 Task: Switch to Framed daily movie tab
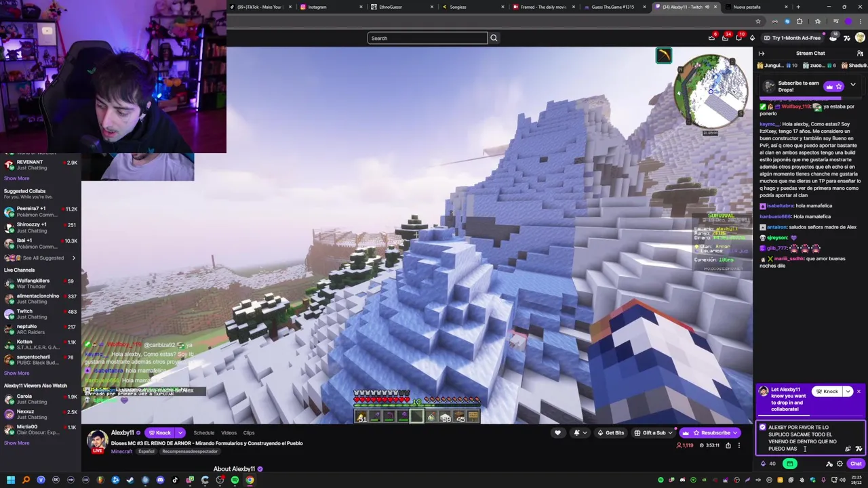tap(542, 7)
